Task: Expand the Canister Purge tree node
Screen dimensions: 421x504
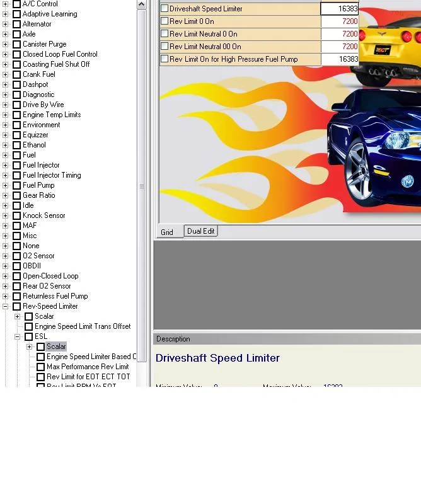Action: 5,44
